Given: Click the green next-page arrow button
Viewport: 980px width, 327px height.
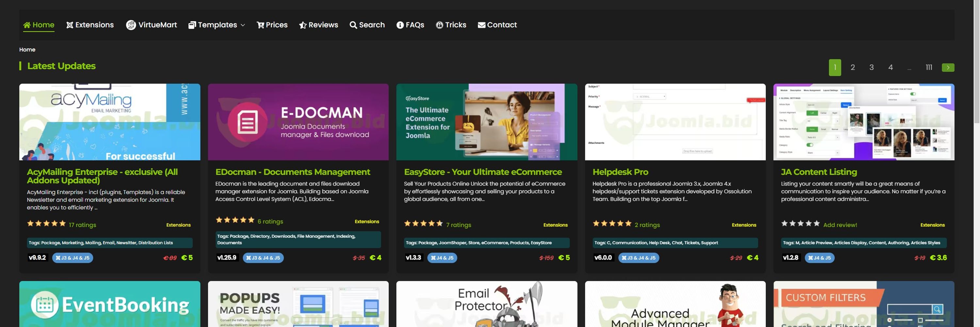Looking at the screenshot, I should (x=948, y=67).
